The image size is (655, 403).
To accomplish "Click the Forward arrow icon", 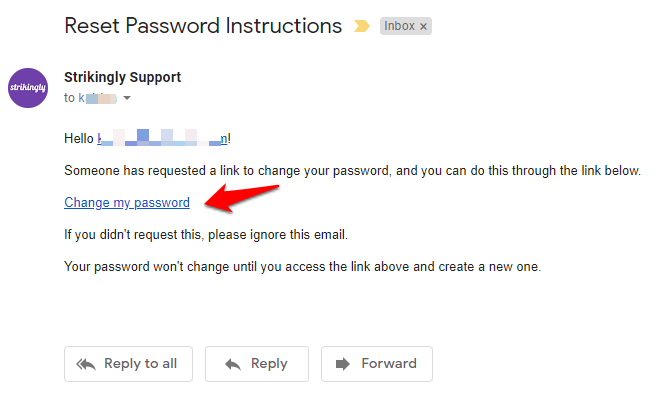I will click(x=343, y=364).
